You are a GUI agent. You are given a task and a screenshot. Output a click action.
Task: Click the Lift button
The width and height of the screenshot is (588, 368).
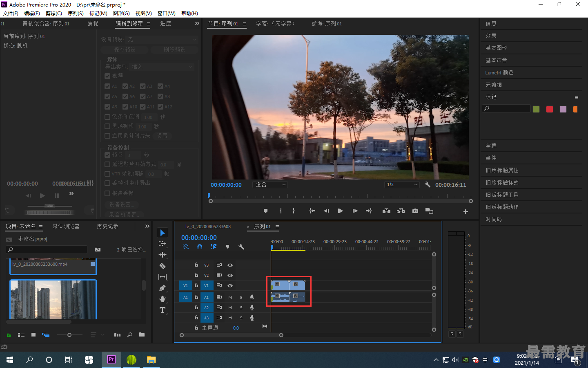(386, 211)
